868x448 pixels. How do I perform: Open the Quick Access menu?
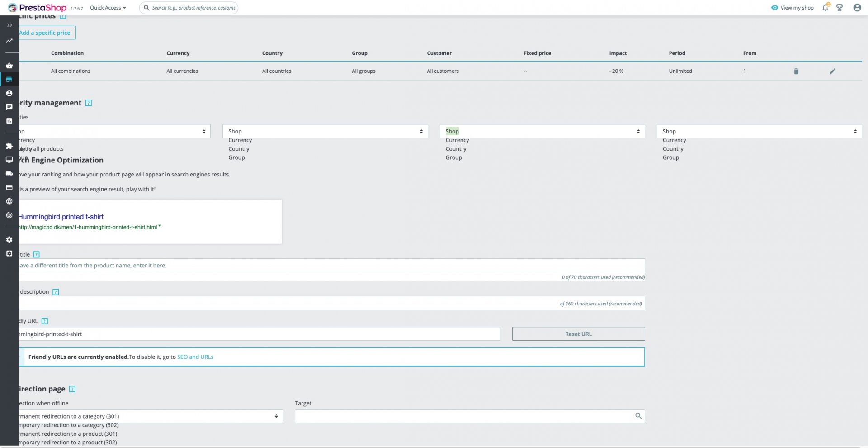[108, 8]
